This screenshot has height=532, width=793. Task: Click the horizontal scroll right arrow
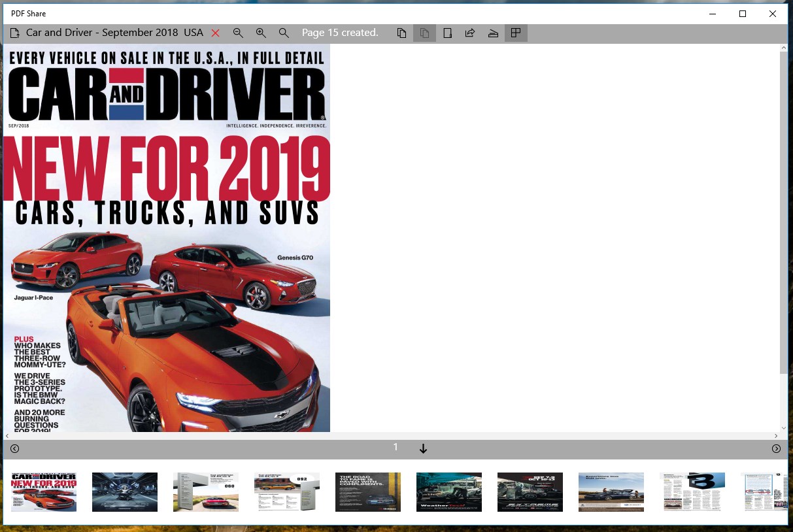tap(776, 436)
